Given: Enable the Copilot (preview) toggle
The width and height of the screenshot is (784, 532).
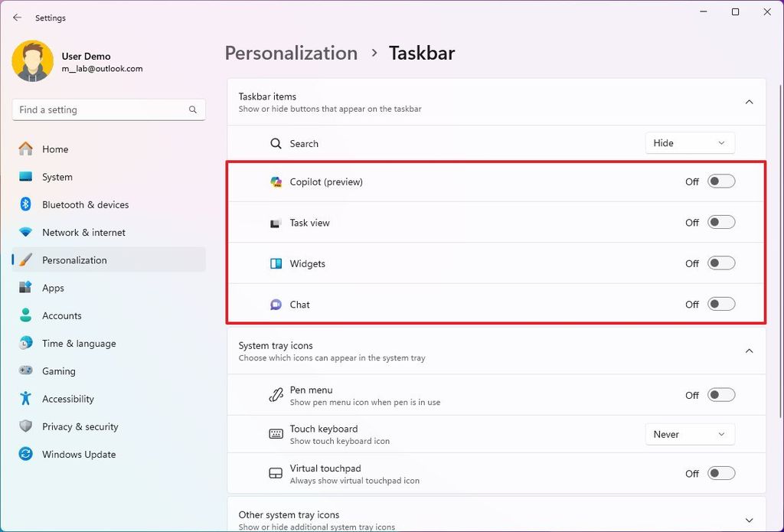Looking at the screenshot, I should tap(720, 181).
